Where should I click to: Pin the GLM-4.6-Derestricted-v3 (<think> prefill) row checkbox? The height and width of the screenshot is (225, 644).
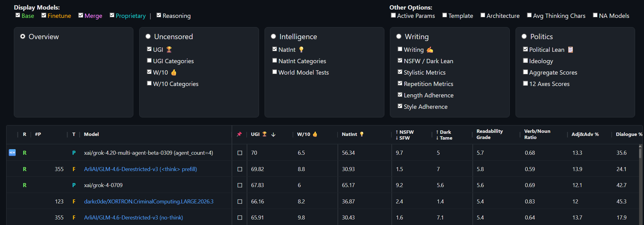240,169
